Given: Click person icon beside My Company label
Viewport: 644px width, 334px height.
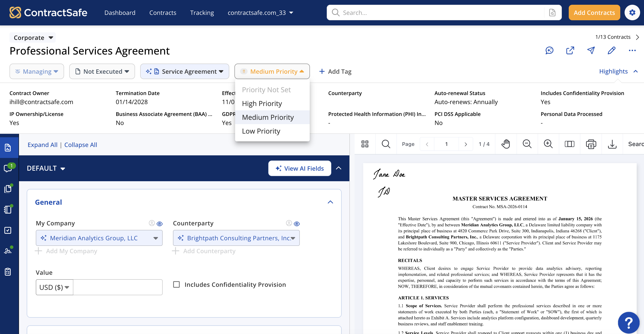Looking at the screenshot, I should (x=152, y=223).
